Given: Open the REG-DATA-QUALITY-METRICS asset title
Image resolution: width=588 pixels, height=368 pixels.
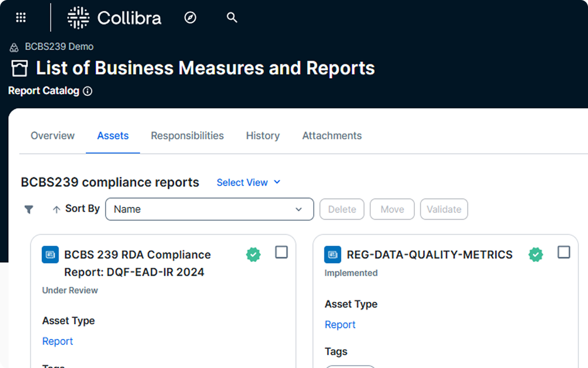Looking at the screenshot, I should point(430,255).
